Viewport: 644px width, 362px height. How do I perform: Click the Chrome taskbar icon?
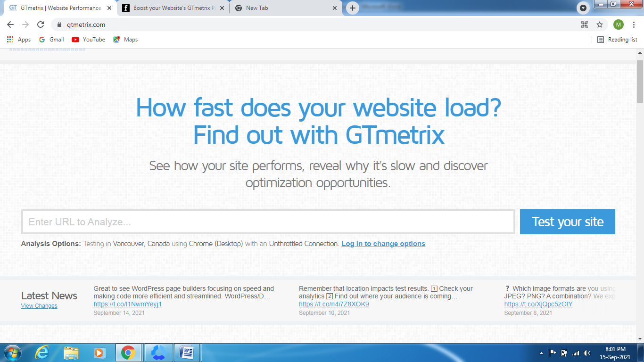[128, 353]
